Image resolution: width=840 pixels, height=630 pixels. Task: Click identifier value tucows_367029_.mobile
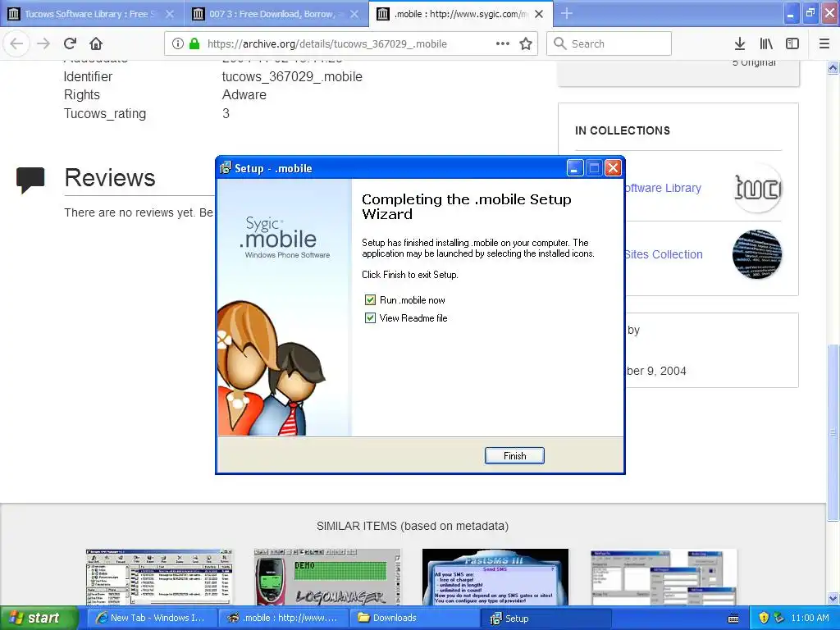coord(292,76)
